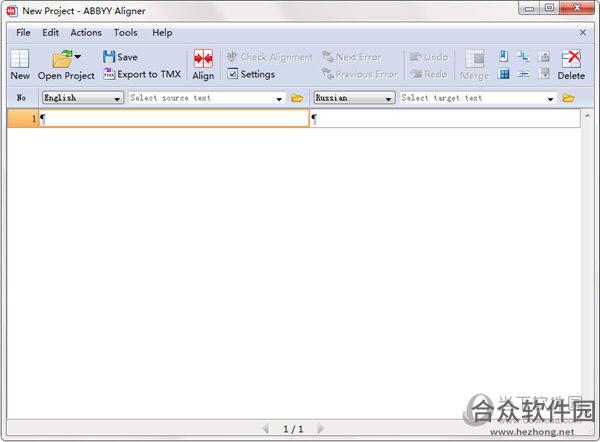This screenshot has width=600, height=442.
Task: Click the ABBYY Aligner title bar icon
Action: coord(12,11)
